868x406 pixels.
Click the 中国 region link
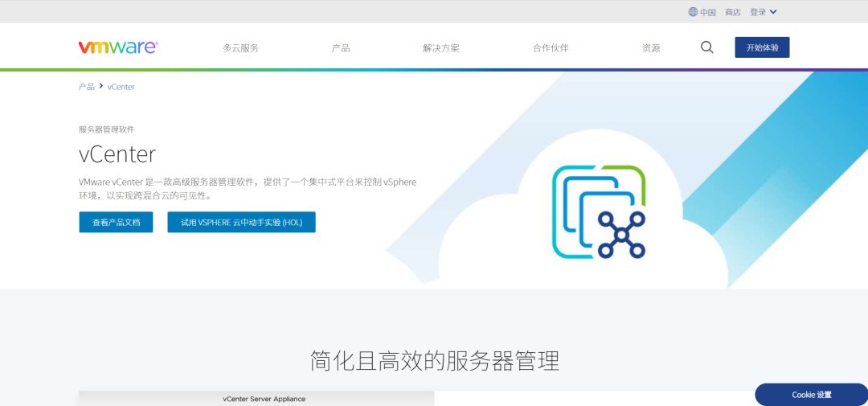click(x=708, y=12)
